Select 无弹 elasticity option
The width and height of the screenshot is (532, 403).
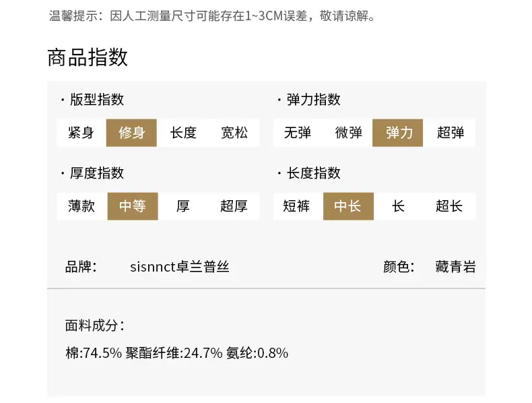point(298,133)
